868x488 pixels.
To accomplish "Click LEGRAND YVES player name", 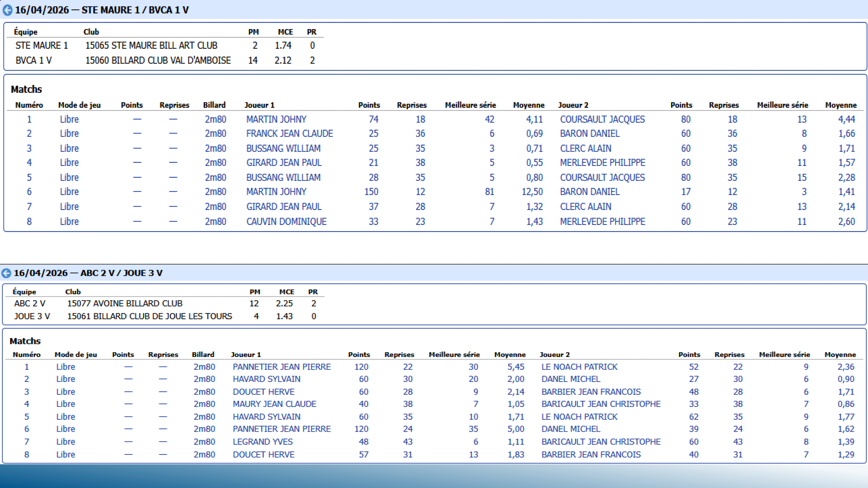I will click(x=263, y=441).
